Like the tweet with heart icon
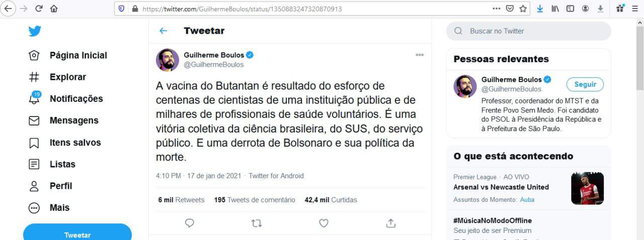This screenshot has height=240, width=644. [324, 223]
